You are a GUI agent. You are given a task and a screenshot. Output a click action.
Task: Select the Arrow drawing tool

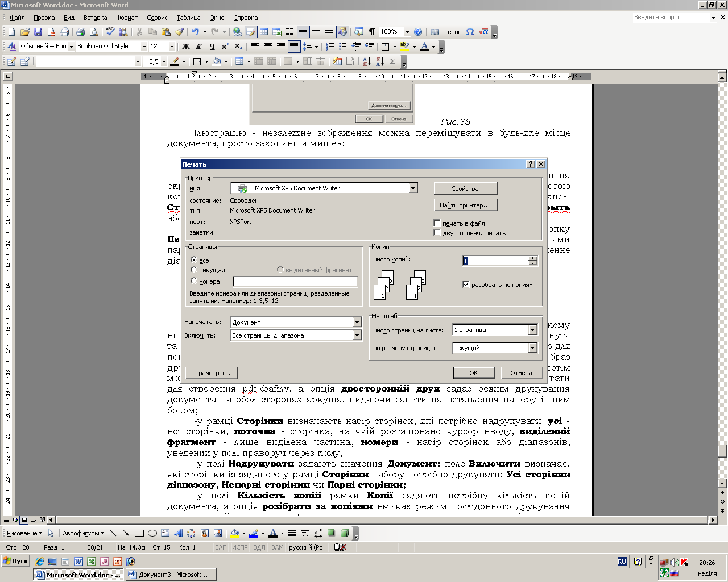coord(126,533)
